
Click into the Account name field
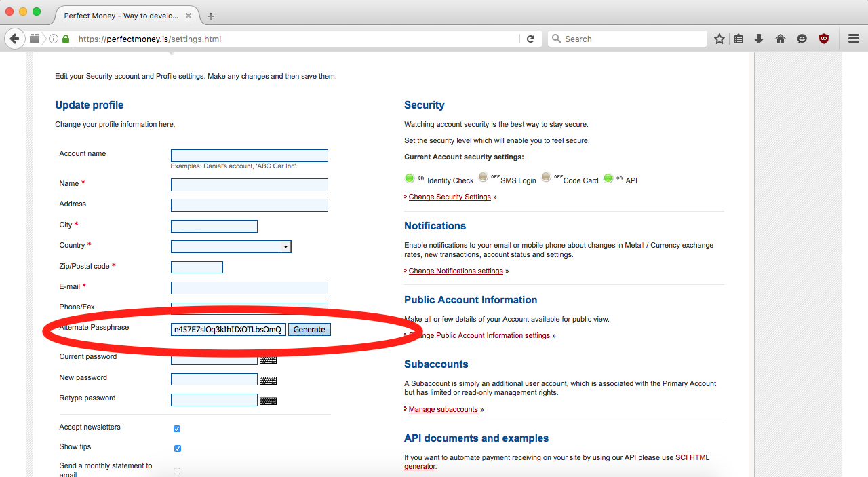pyautogui.click(x=249, y=155)
